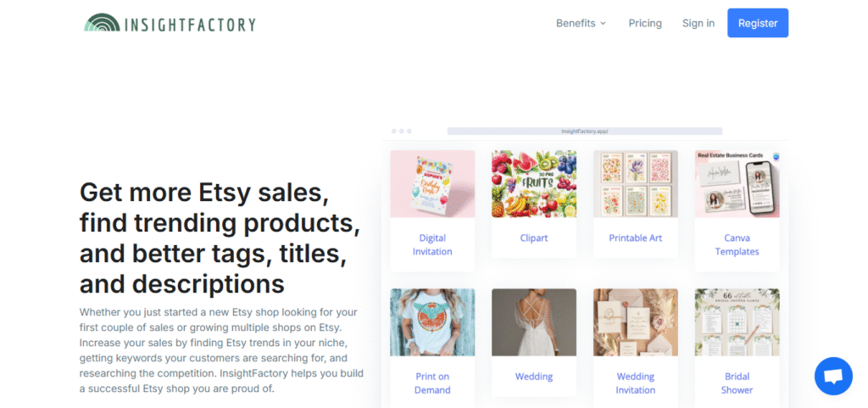Select the fruits Clipart thumbnail image
868x408 pixels.
click(534, 184)
